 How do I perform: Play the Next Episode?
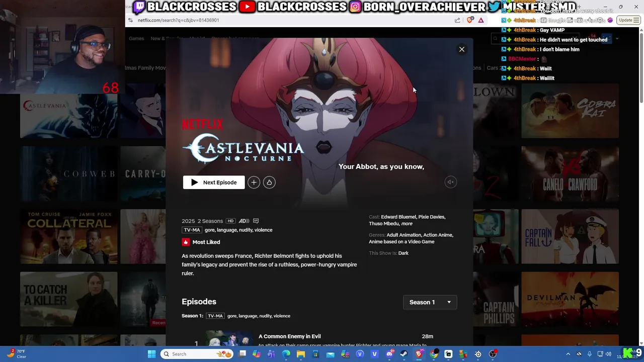(x=214, y=183)
